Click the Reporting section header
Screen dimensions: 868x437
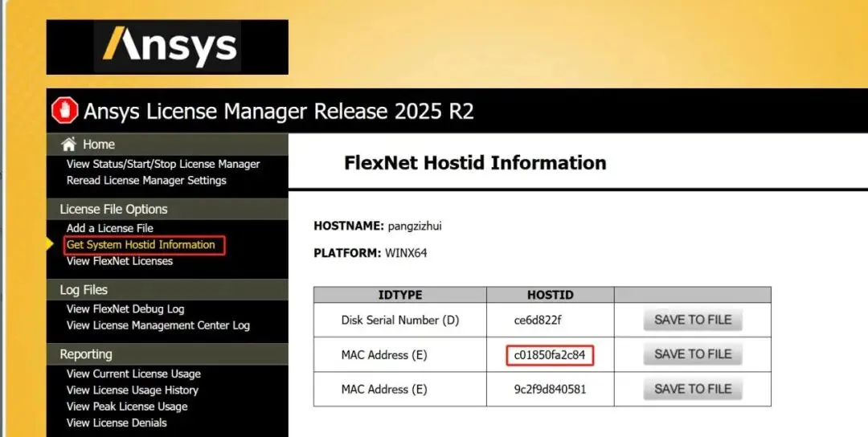click(x=167, y=354)
